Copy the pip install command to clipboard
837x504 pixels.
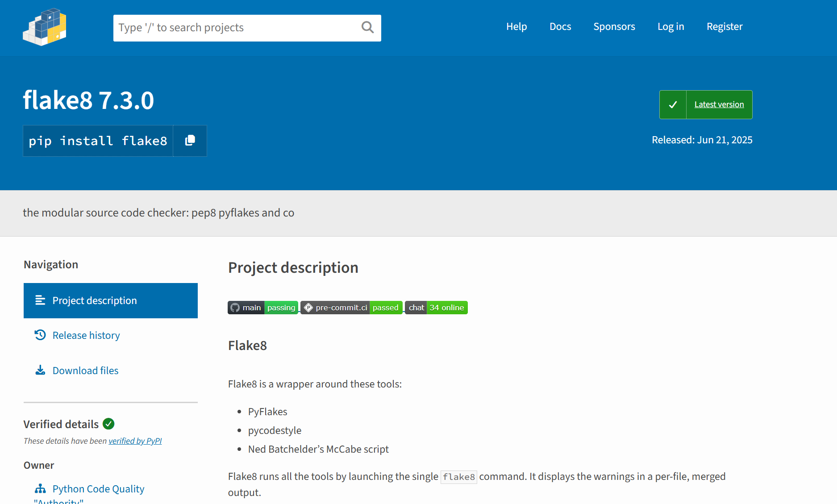click(190, 141)
